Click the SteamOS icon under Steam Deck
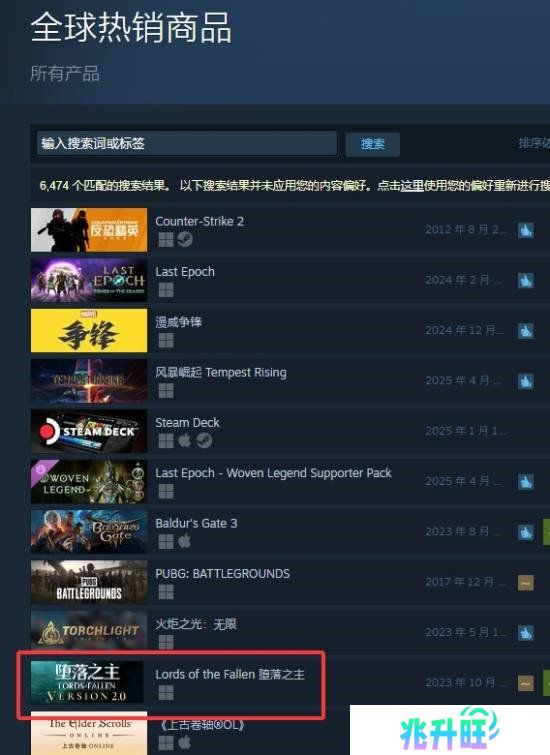This screenshot has width=550, height=755. click(x=204, y=441)
